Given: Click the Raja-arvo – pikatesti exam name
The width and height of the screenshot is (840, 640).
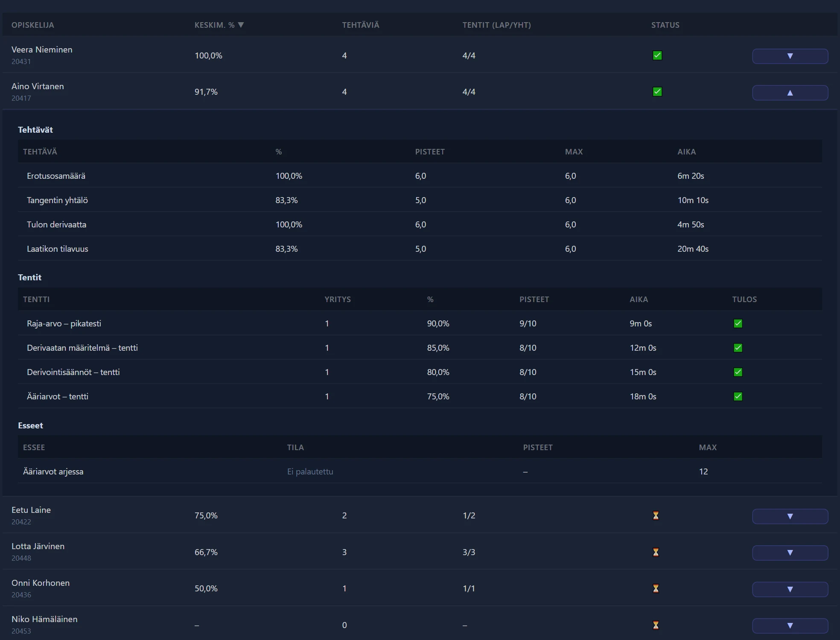Looking at the screenshot, I should (x=64, y=323).
